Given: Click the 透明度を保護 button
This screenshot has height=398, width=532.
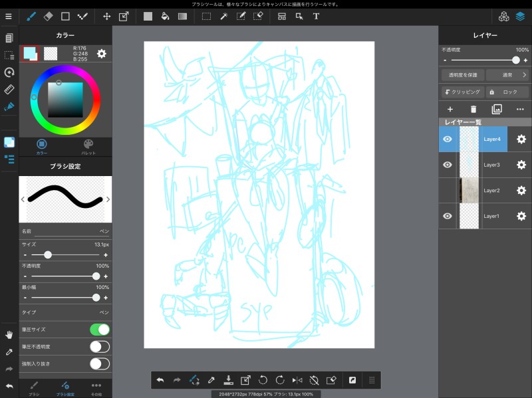Looking at the screenshot, I should [x=463, y=75].
